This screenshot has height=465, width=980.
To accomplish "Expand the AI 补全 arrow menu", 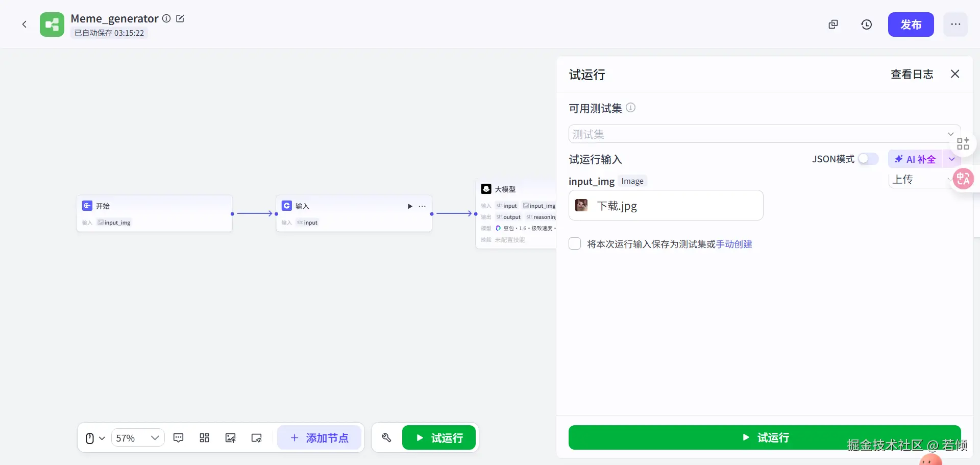I will [x=951, y=159].
